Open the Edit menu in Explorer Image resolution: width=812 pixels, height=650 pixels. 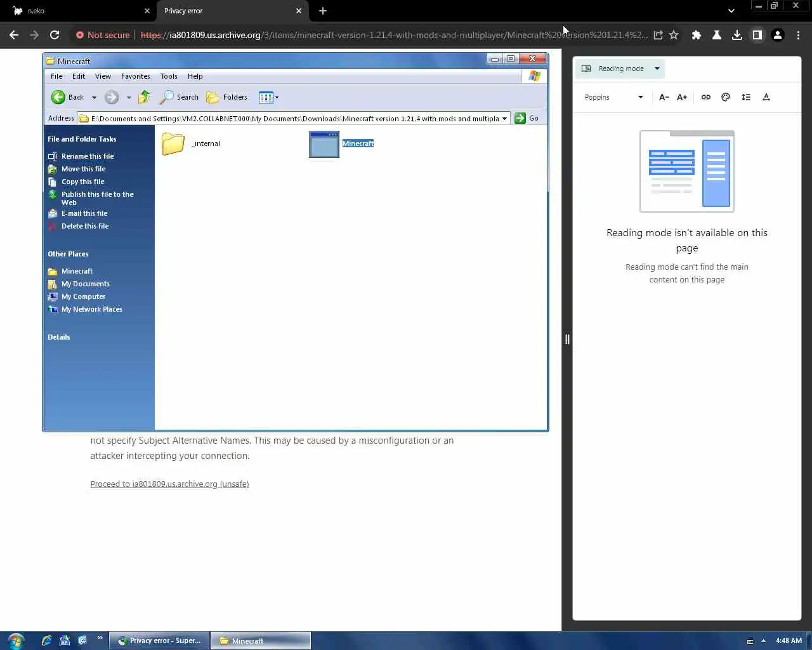pos(79,76)
